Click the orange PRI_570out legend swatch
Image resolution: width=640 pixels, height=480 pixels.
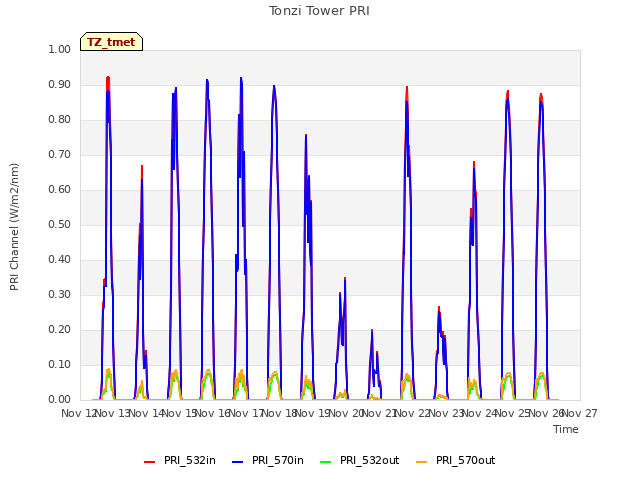422,462
